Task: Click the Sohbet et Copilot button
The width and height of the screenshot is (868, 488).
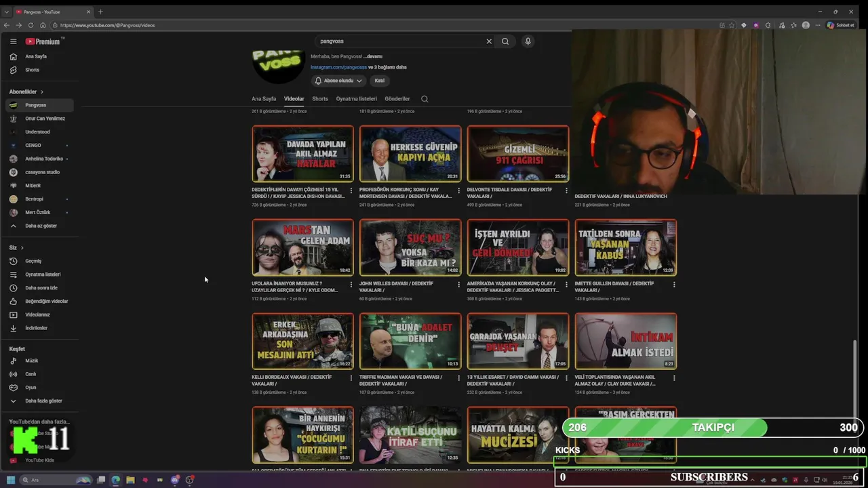Action: tap(840, 25)
